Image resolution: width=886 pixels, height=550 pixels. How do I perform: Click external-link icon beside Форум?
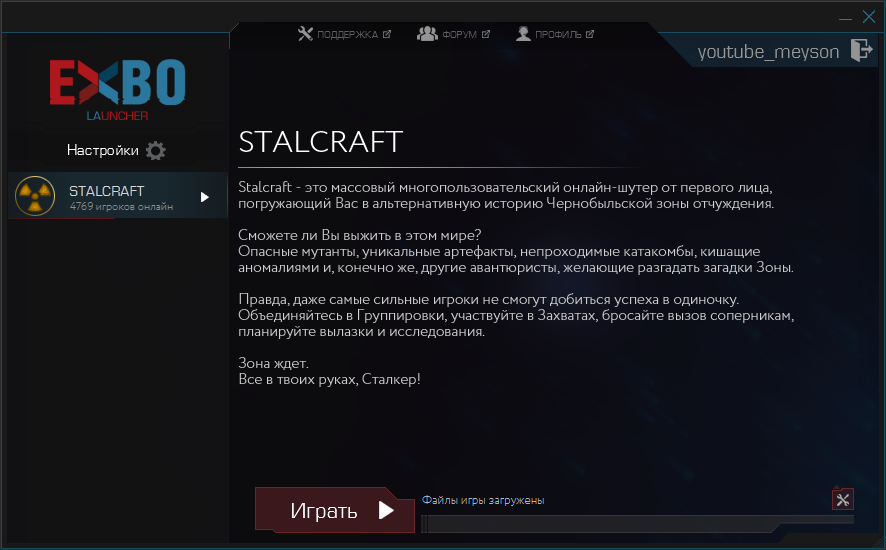485,34
